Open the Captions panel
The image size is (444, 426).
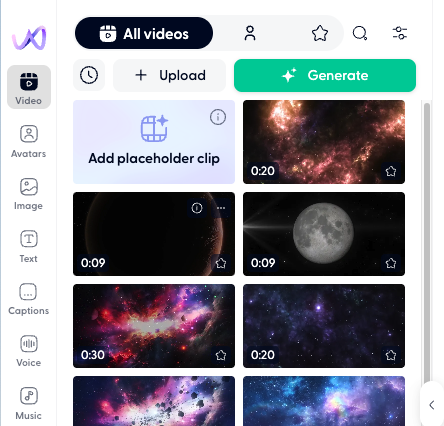(29, 299)
